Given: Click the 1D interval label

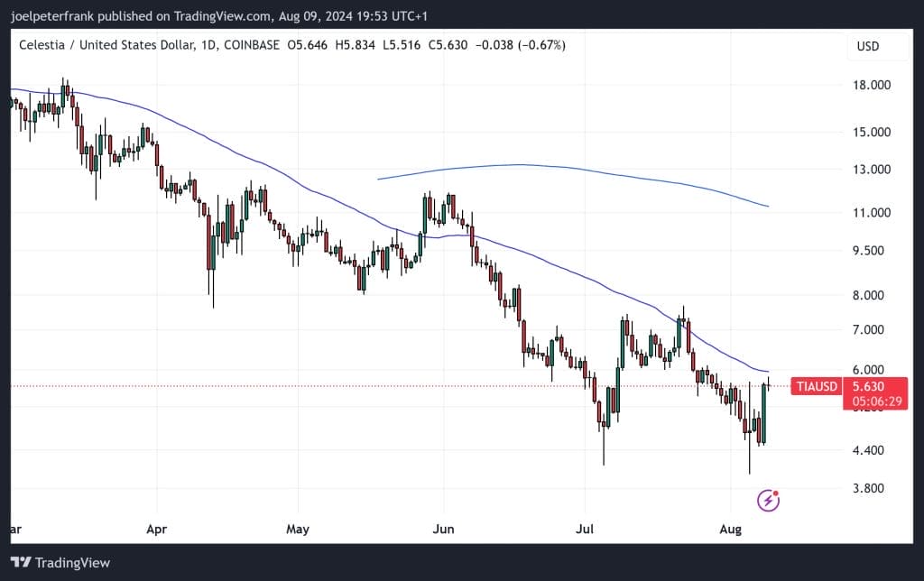Looking at the screenshot, I should click(208, 45).
